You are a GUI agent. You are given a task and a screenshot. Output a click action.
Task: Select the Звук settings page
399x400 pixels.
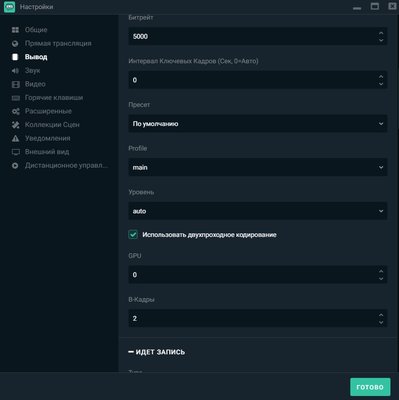32,71
